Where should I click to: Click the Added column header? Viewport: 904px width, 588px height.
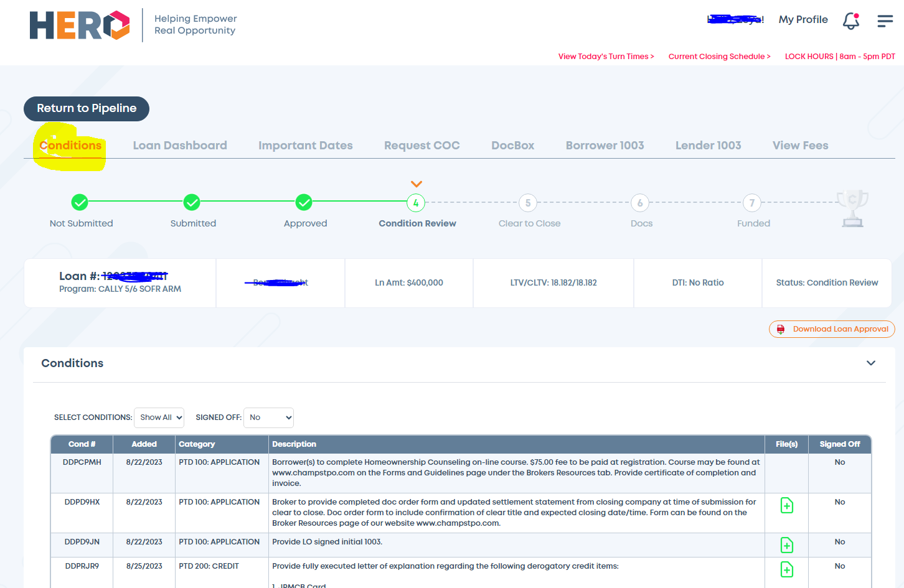[x=144, y=444]
